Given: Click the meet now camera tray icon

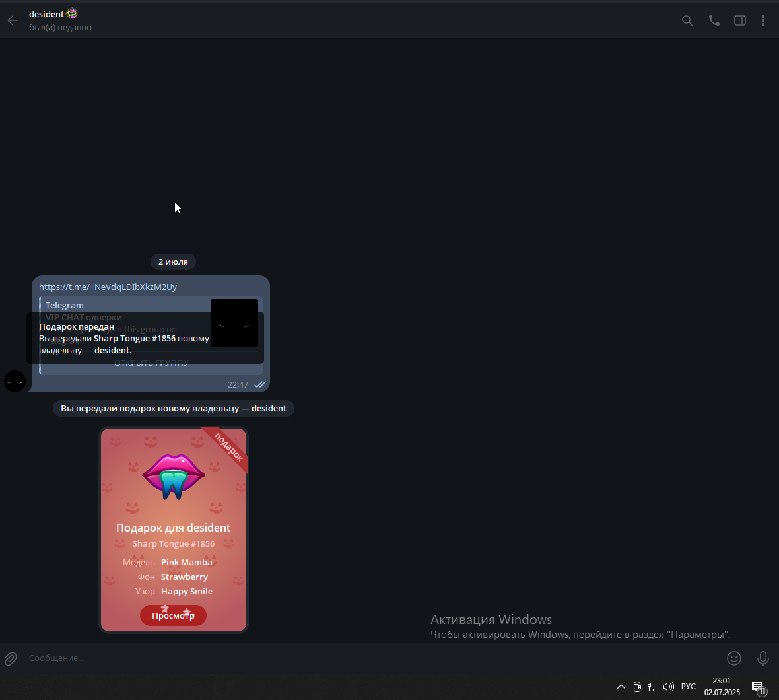Looking at the screenshot, I should [x=637, y=687].
